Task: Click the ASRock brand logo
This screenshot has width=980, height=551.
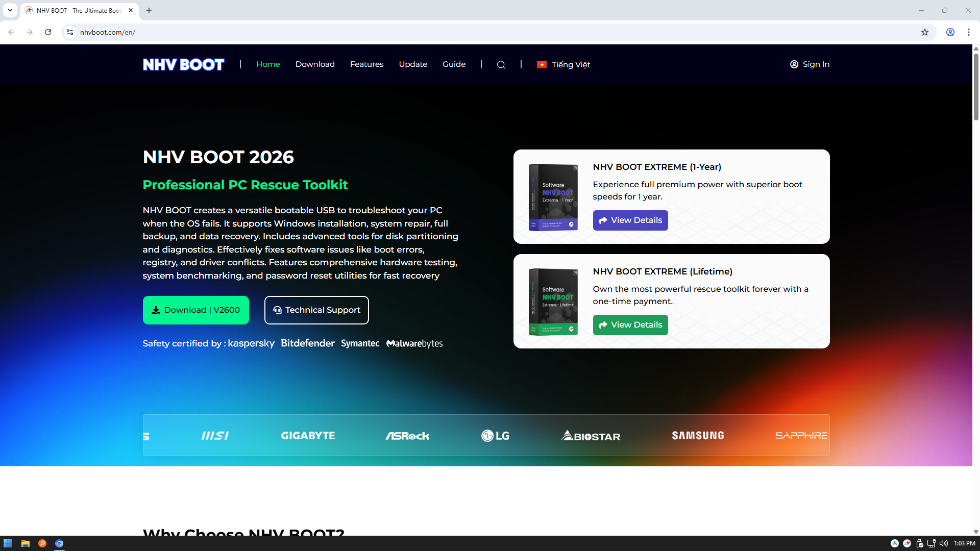Action: [x=407, y=436]
